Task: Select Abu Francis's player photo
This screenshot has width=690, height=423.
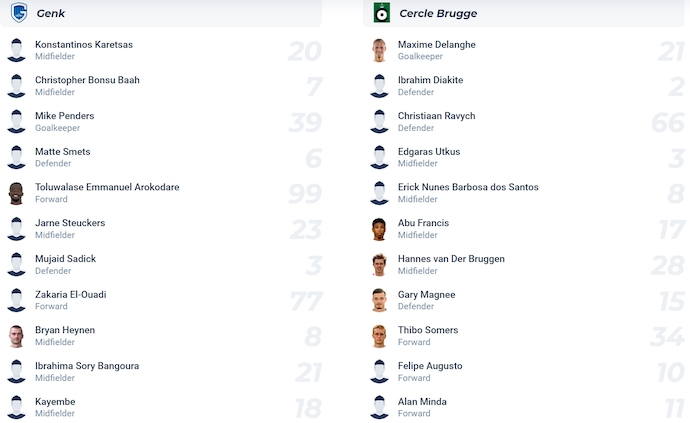Action: point(379,229)
